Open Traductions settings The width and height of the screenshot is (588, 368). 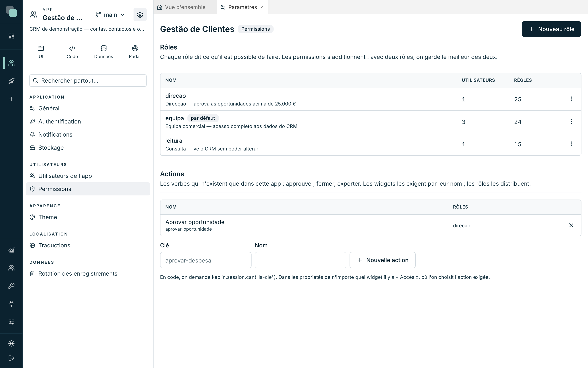tap(88, 245)
